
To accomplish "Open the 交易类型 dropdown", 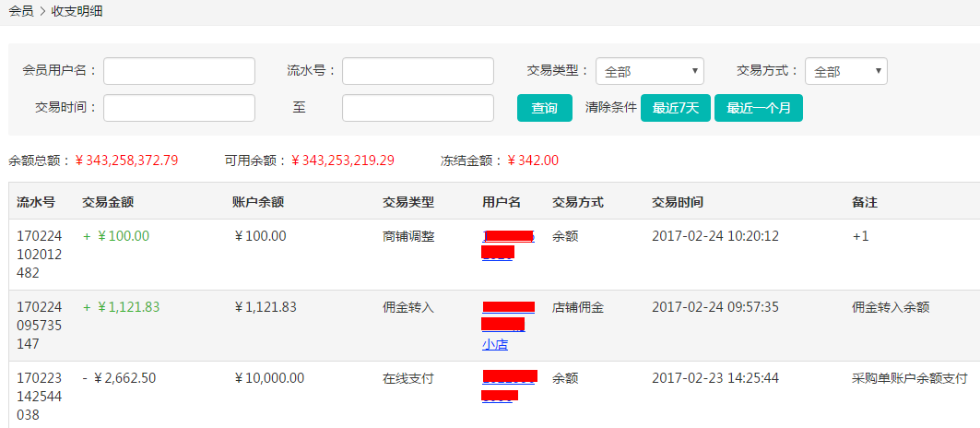I will click(x=649, y=71).
